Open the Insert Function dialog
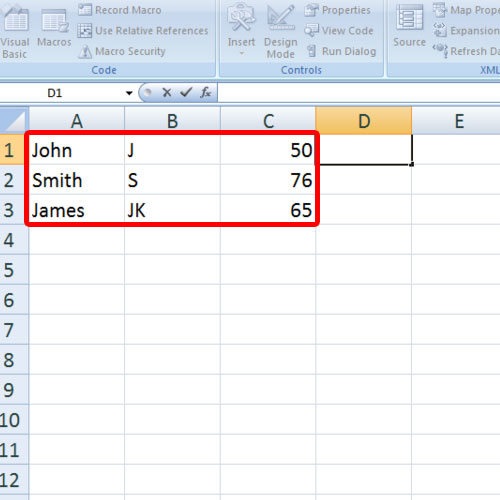 coord(206,92)
